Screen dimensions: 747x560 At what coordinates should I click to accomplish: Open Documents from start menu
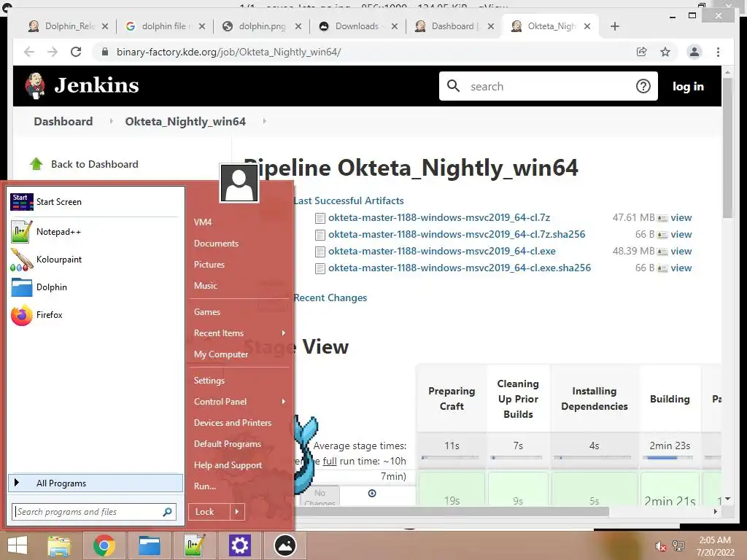coord(216,244)
